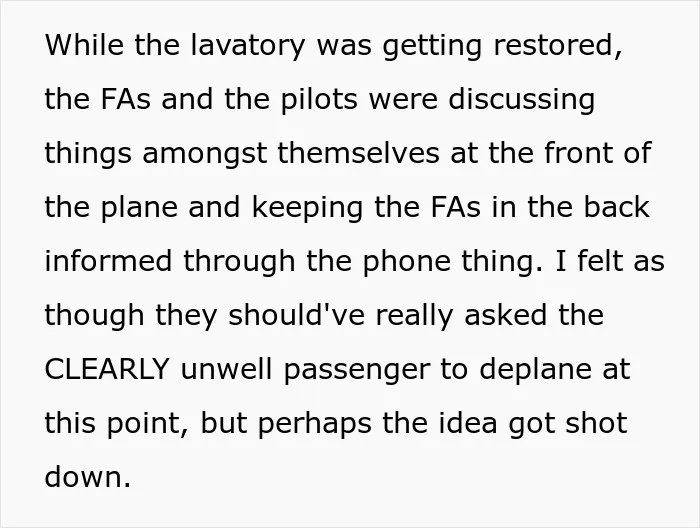Click the word "themselves" in third line

358,153
